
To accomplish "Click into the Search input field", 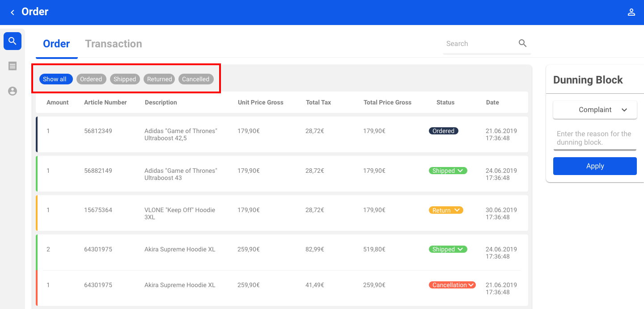I will 479,44.
